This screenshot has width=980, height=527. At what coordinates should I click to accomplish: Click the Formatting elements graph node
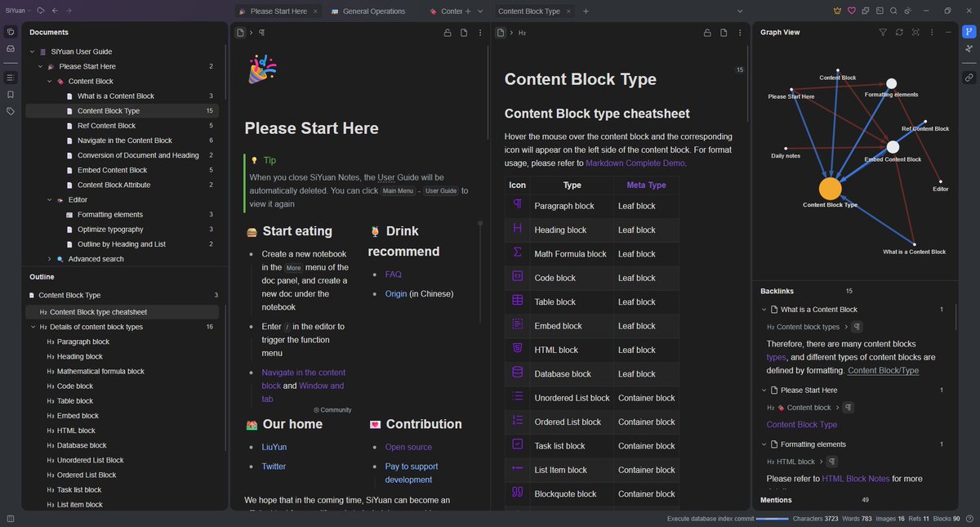[x=891, y=83]
